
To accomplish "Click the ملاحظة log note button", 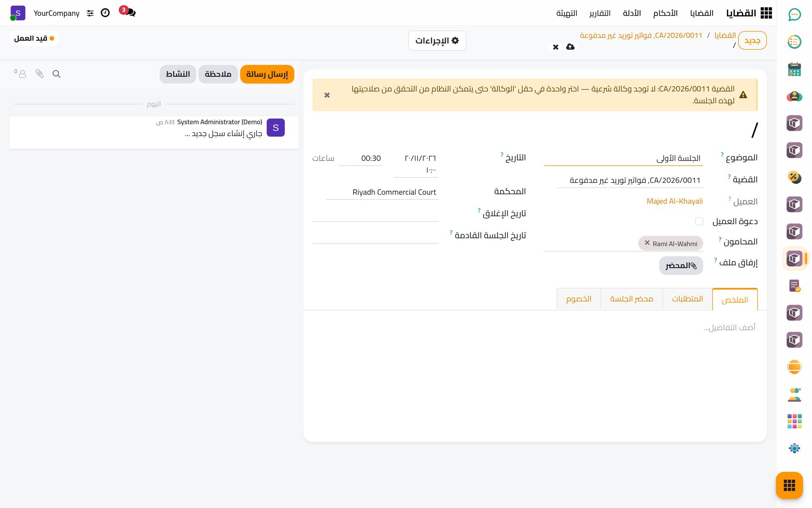I will [218, 75].
